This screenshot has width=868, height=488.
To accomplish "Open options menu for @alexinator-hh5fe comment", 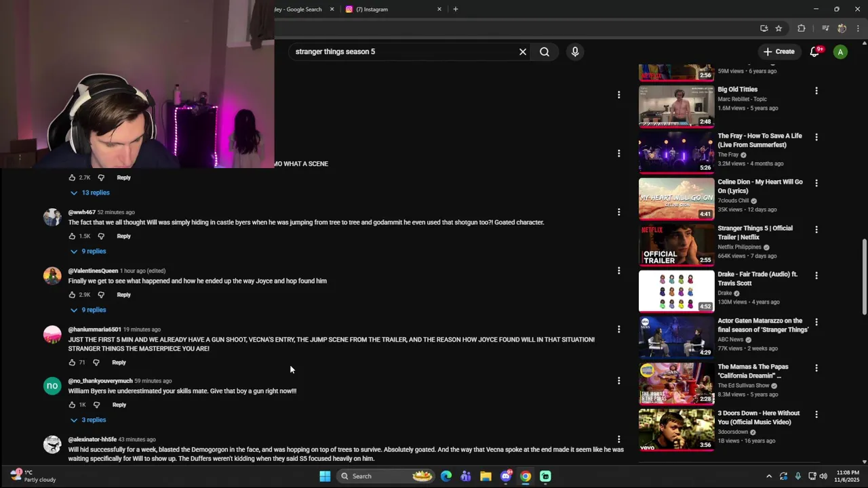I will point(618,439).
